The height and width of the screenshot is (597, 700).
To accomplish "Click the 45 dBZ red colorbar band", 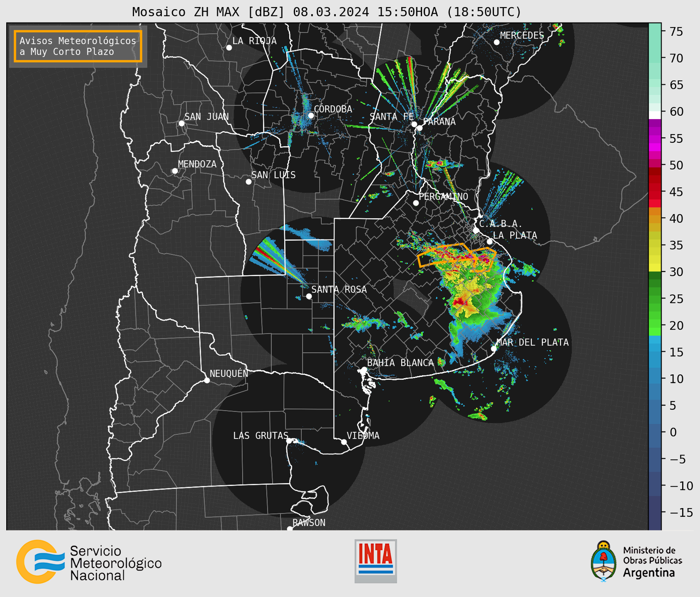I will (x=655, y=191).
